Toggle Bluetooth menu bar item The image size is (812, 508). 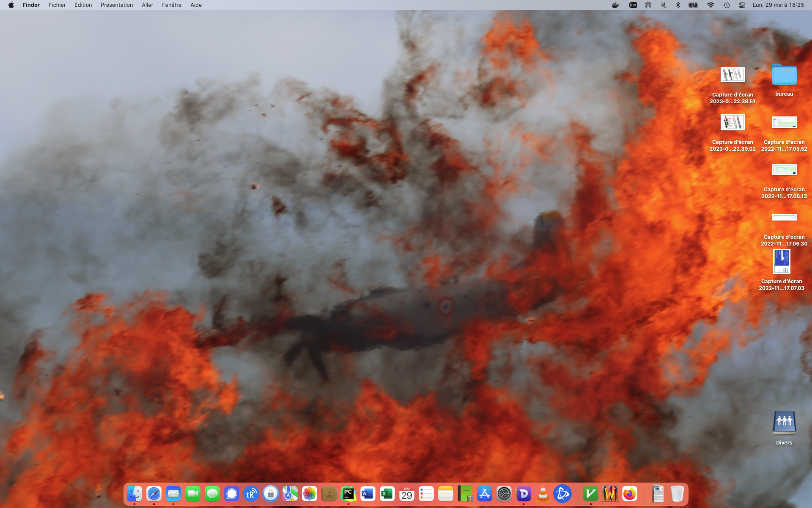(678, 5)
